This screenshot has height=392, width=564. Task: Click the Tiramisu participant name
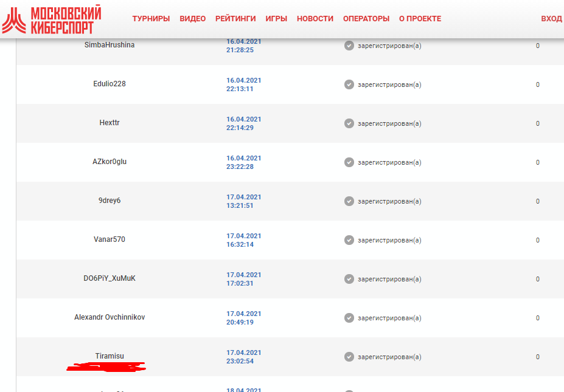click(x=110, y=356)
